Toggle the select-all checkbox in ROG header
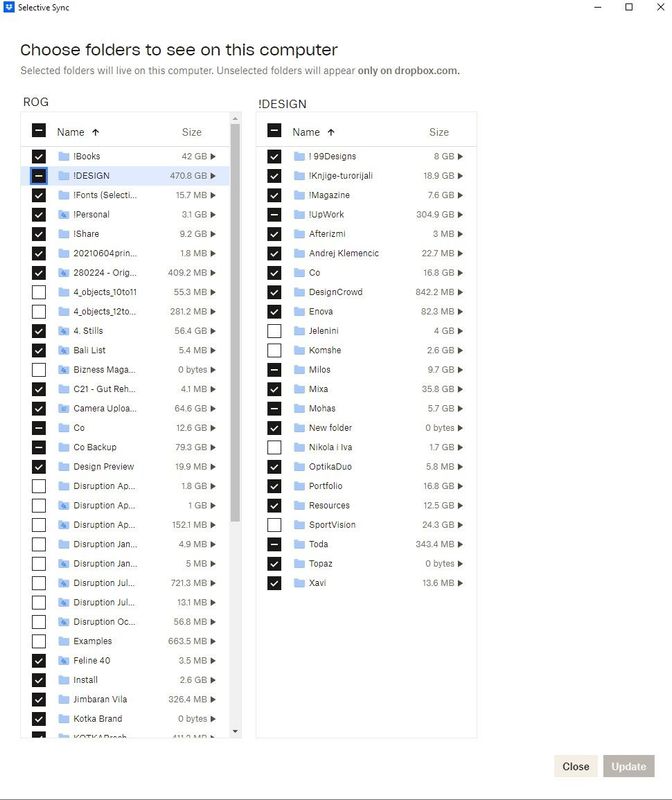The width and height of the screenshot is (672, 800). point(39,131)
